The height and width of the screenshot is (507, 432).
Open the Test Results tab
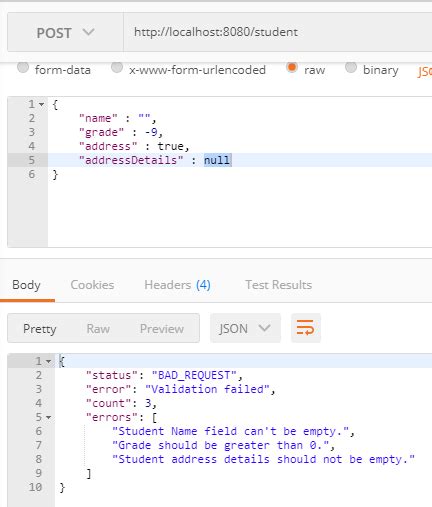[x=279, y=285]
